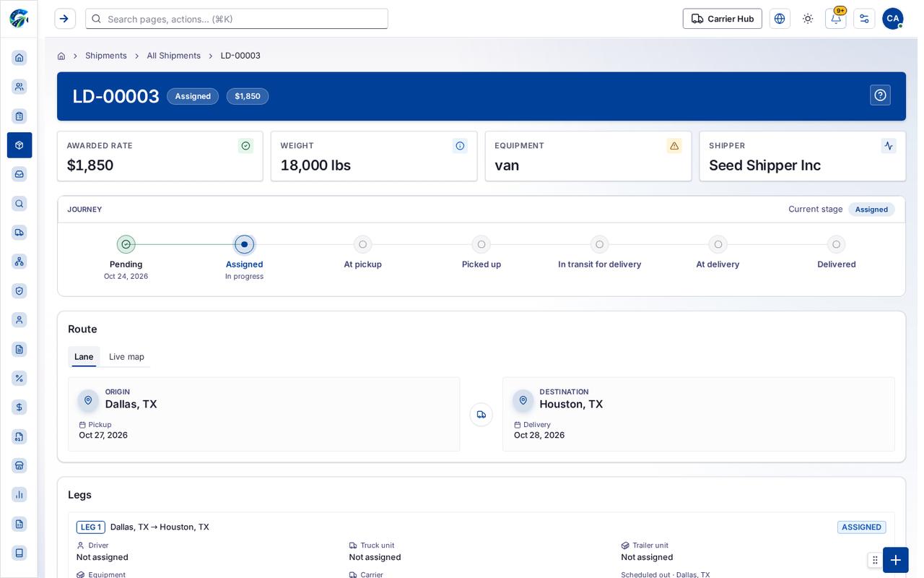Click the Shipper activity pulse icon
924x578 pixels.
[889, 146]
